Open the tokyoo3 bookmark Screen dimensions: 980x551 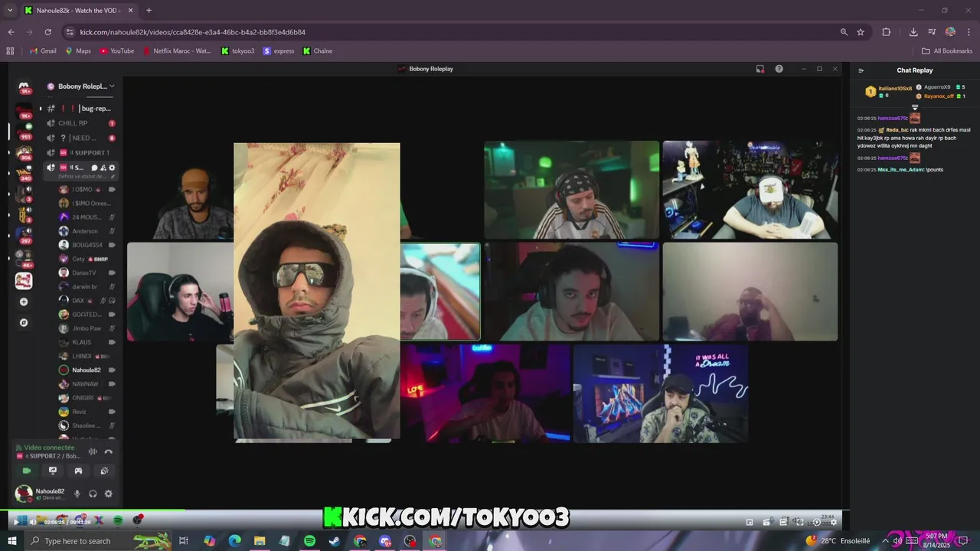pos(237,51)
